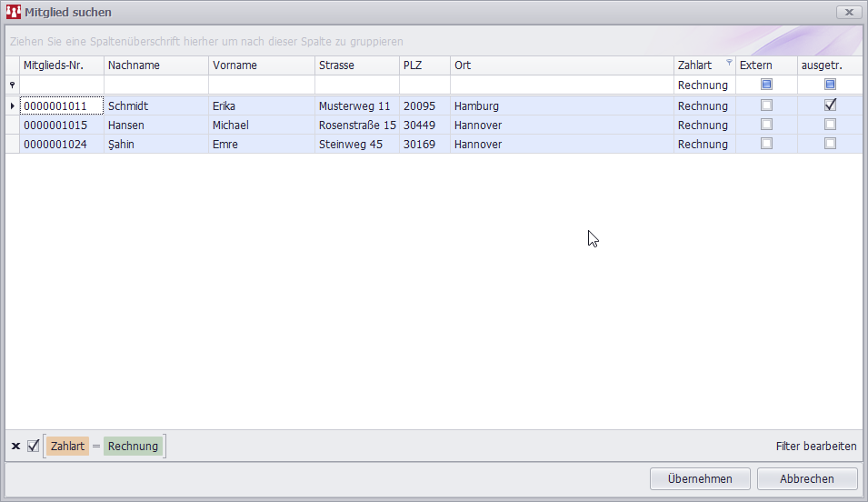Click the Rechnung value in filter expression
The width and height of the screenshot is (868, 502).
click(x=133, y=446)
